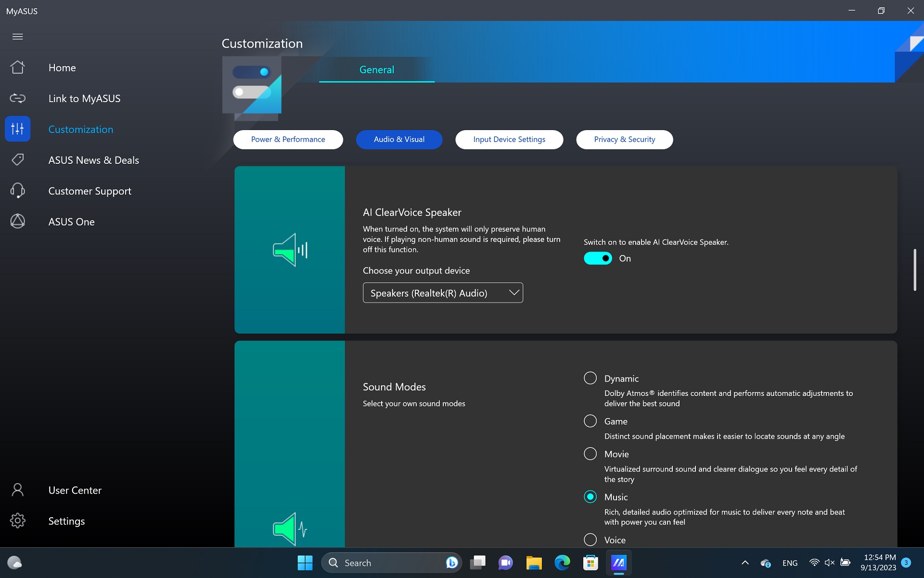This screenshot has width=924, height=578.
Task: Toggle the hamburger navigation menu
Action: pyautogui.click(x=18, y=37)
